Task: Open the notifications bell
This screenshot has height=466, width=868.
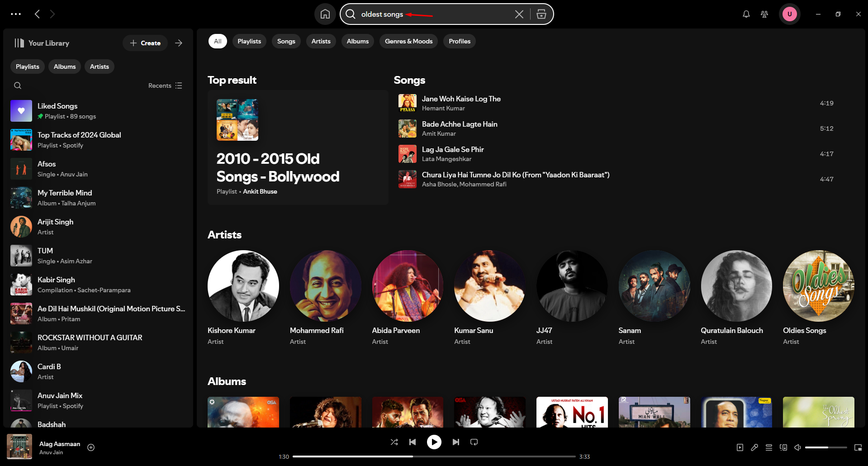Action: pyautogui.click(x=745, y=14)
